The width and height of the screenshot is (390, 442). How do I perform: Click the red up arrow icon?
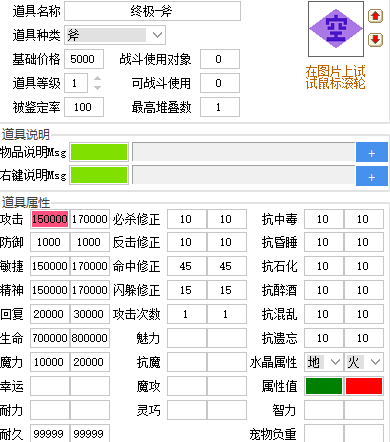(x=375, y=16)
